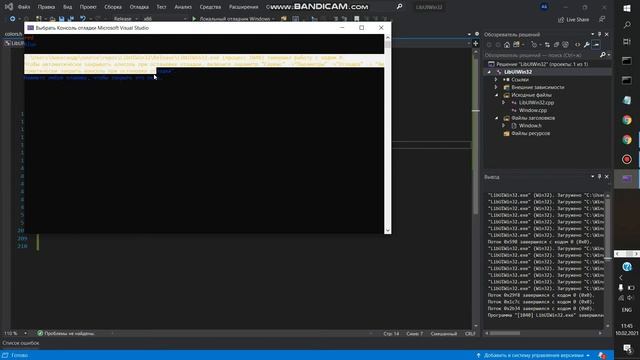Click the Save file toolbar icon
This screenshot has width=640, height=360.
click(61, 19)
